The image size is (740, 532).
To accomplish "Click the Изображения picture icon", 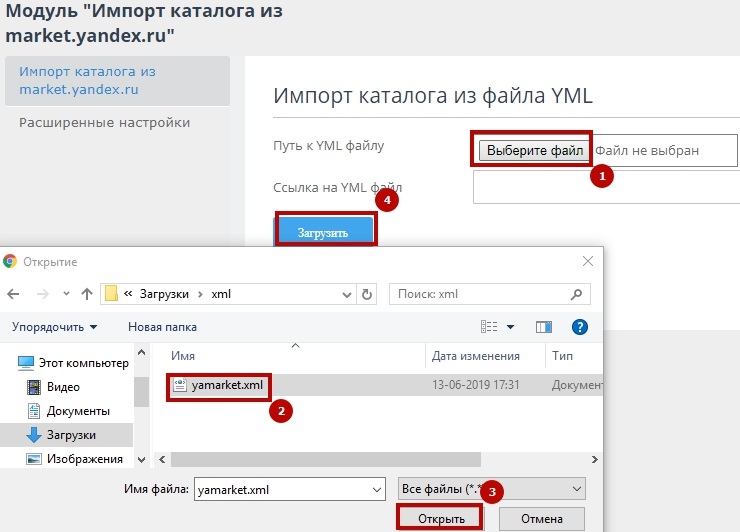I will pyautogui.click(x=34, y=459).
